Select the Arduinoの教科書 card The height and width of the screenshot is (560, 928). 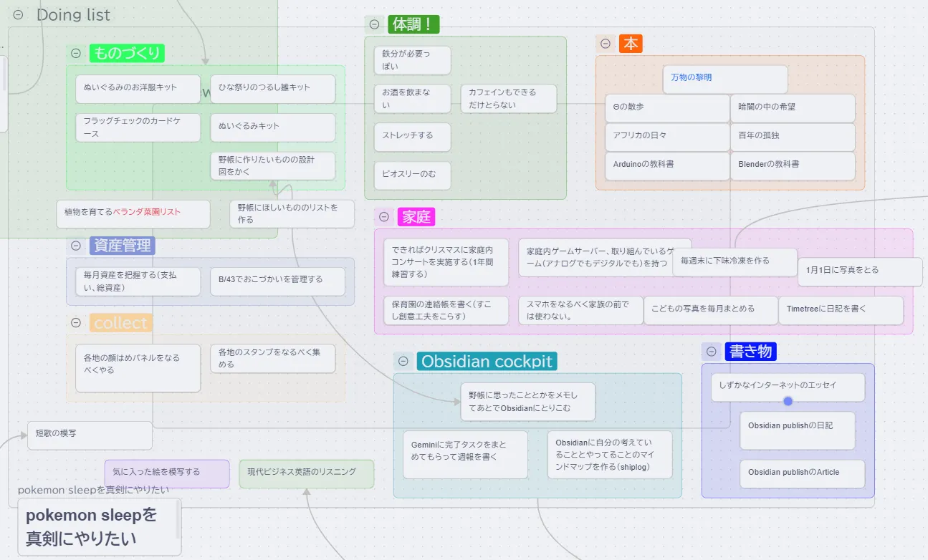coord(667,165)
